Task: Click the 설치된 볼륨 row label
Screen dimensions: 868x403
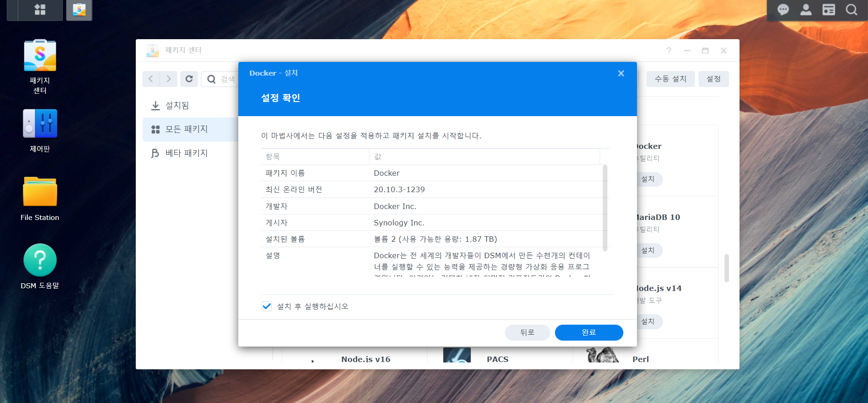Action: [x=285, y=239]
